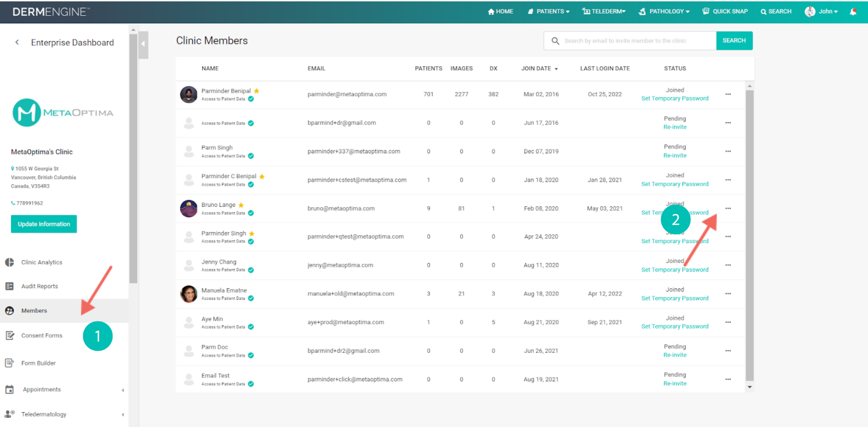The image size is (868, 427).
Task: Open the Pathology dropdown menu
Action: (x=664, y=11)
